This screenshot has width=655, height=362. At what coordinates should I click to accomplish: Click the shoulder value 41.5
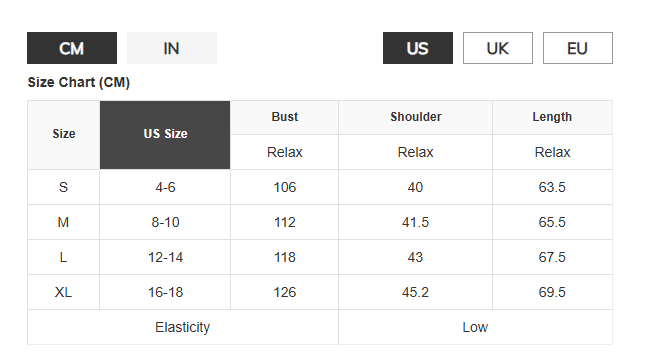(x=416, y=222)
